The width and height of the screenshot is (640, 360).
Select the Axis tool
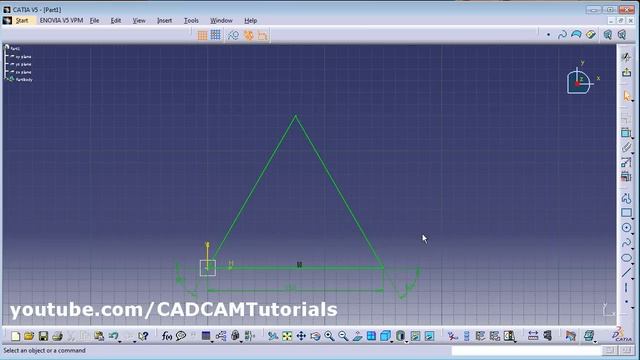pyautogui.click(x=627, y=288)
